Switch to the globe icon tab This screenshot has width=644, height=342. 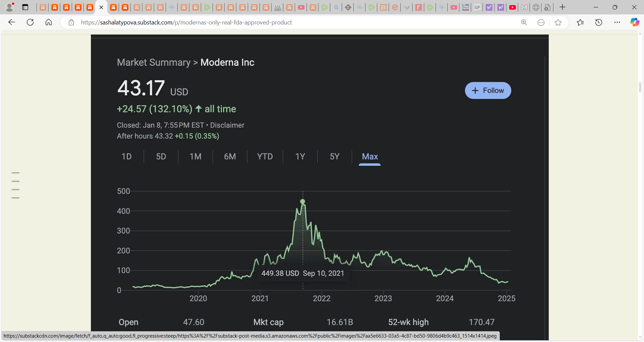(536, 7)
